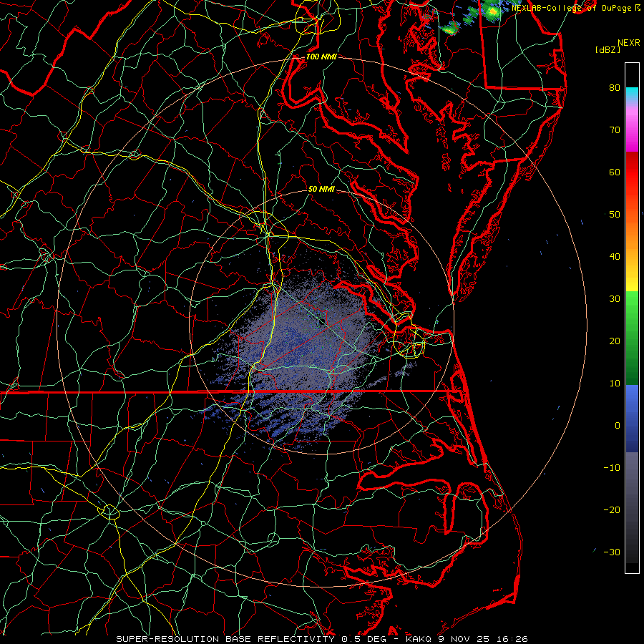Screen dimensions: 644x644
Task: Click the [dBZ] unit label
Action: [x=608, y=50]
